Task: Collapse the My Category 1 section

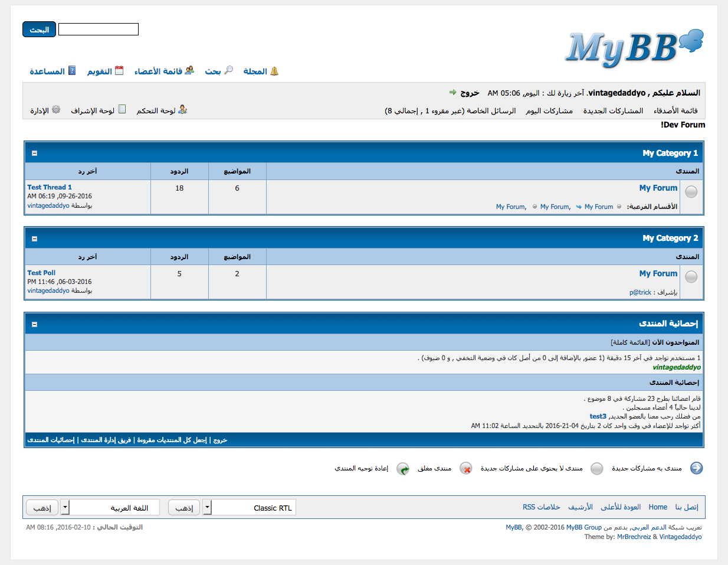Action: [x=34, y=153]
